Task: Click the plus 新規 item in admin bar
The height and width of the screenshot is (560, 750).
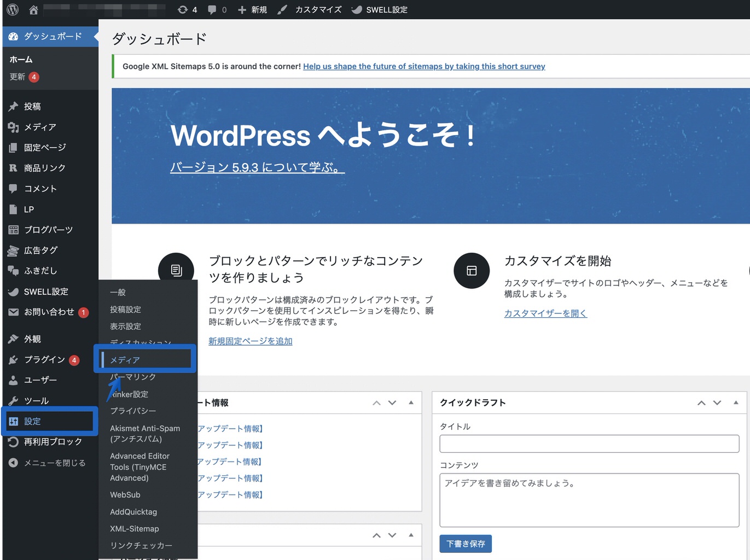Action: click(252, 9)
